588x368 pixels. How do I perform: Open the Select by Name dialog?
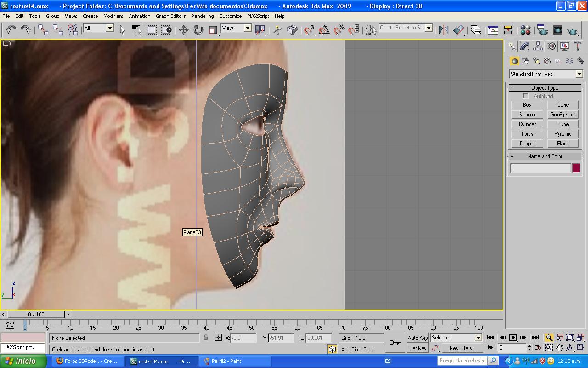[x=136, y=30]
